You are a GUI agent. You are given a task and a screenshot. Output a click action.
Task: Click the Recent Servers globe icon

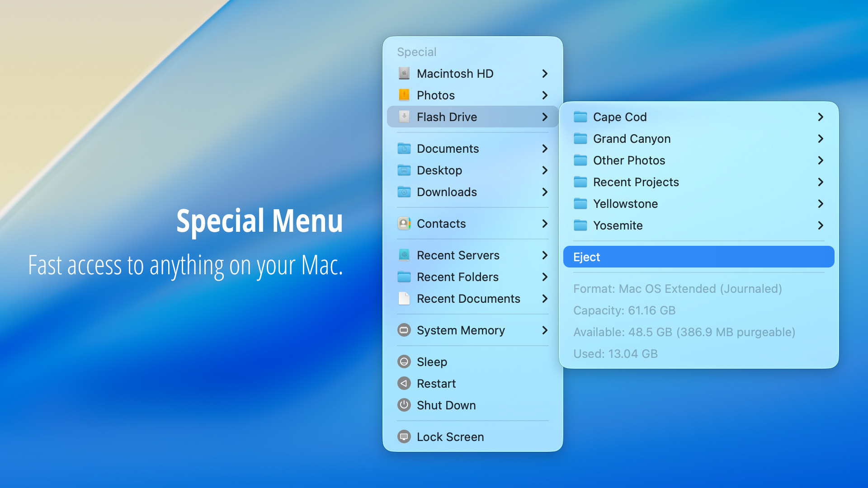(x=404, y=255)
